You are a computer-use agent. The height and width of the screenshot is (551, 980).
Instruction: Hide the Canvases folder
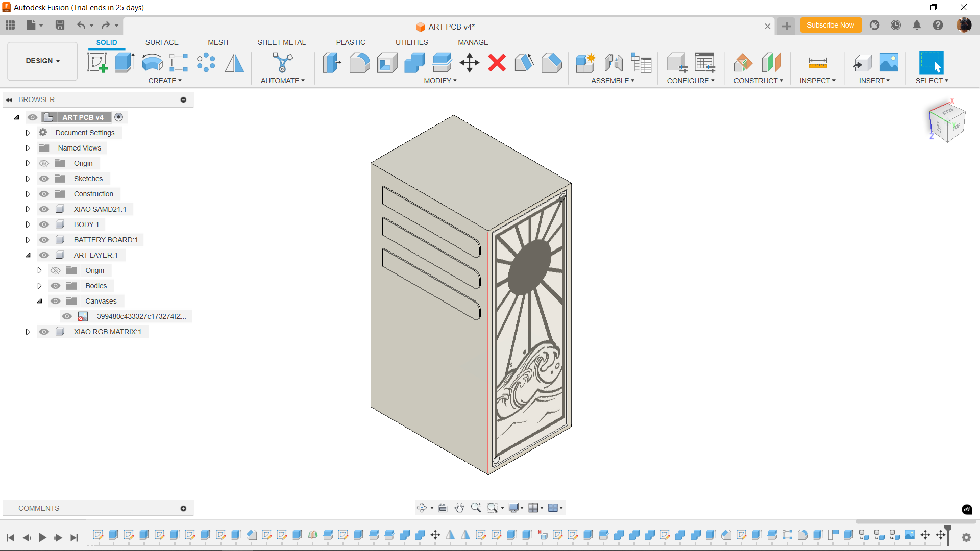click(x=56, y=301)
